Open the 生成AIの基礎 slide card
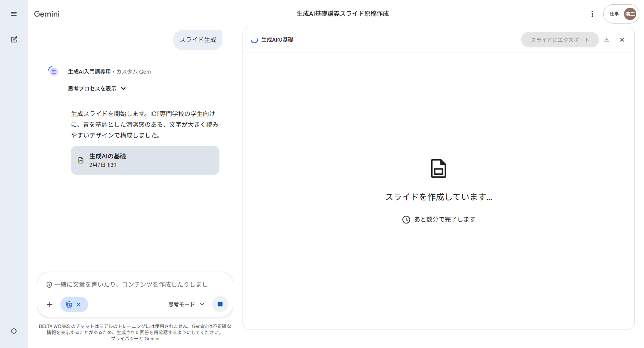The height and width of the screenshot is (348, 644). point(145,160)
